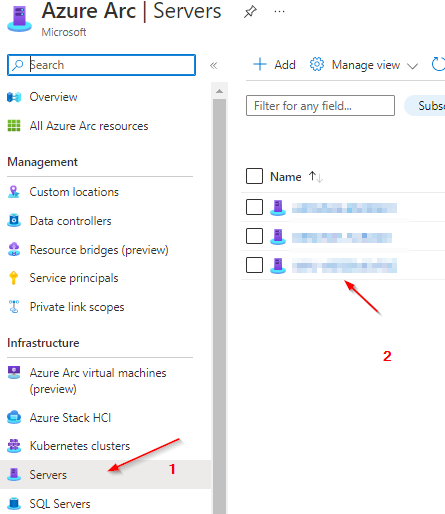Click the Subscription filter pill

pos(425,106)
